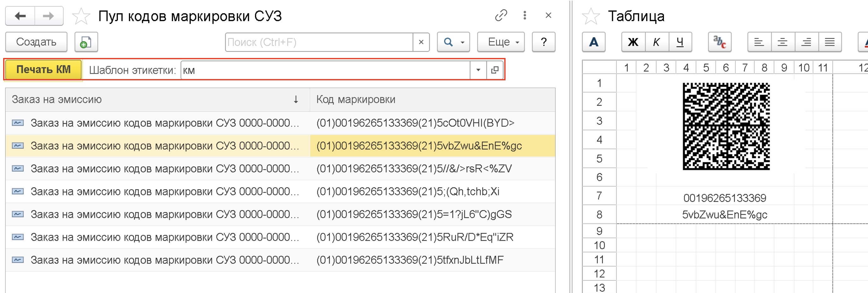Click the Код маркировки column header

pos(432,100)
